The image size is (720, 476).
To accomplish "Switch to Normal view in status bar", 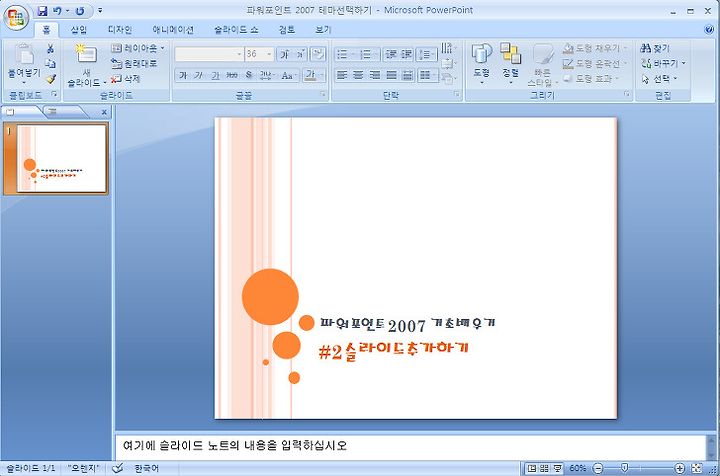I will tap(532, 468).
